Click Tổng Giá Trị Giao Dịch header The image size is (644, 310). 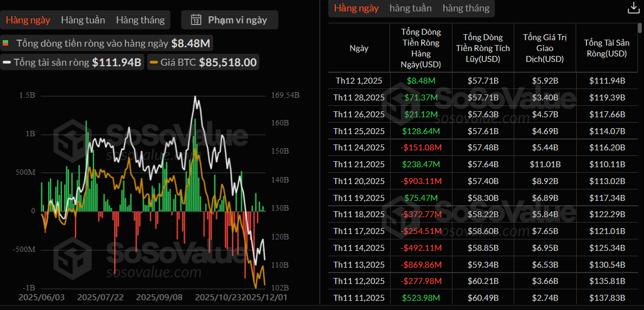point(545,48)
